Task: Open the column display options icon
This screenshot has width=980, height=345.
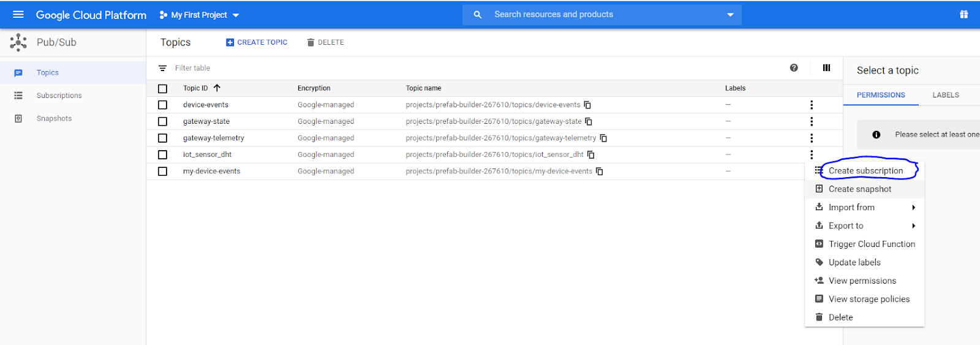Action: point(826,68)
